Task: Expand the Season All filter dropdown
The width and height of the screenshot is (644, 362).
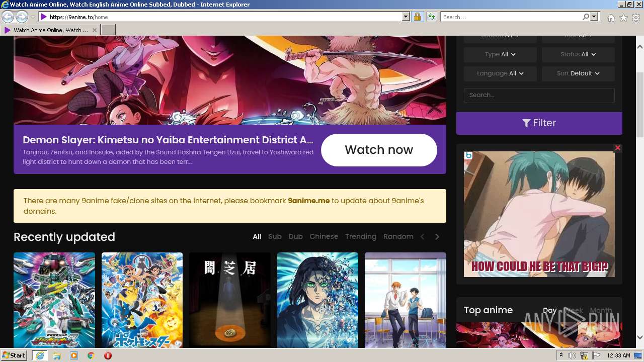Action: 500,38
